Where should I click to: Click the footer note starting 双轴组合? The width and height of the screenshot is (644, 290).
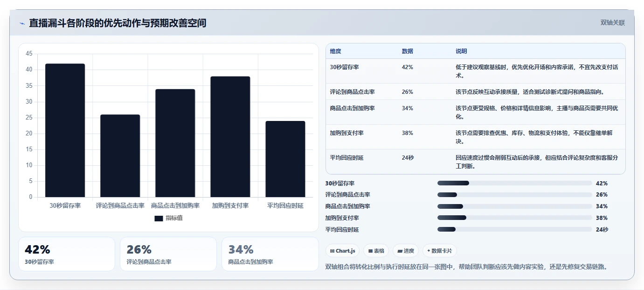pos(467,267)
